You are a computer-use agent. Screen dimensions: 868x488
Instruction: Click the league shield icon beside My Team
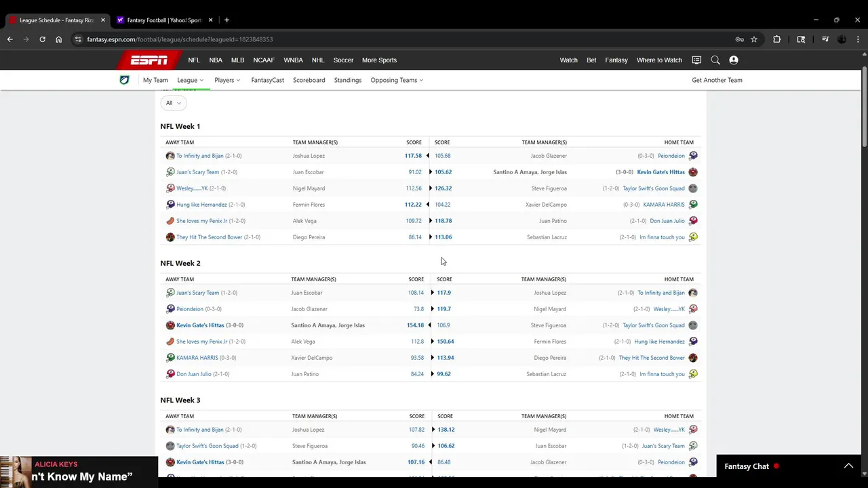tap(124, 80)
